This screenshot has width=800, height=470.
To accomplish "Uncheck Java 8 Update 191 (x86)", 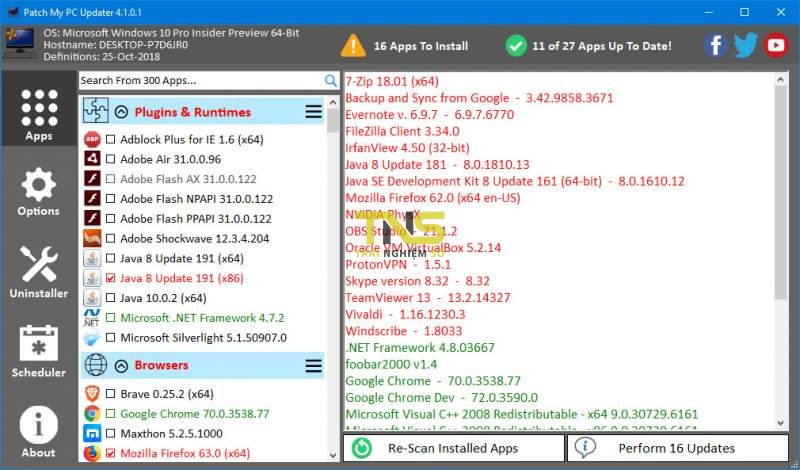I will coord(110,278).
